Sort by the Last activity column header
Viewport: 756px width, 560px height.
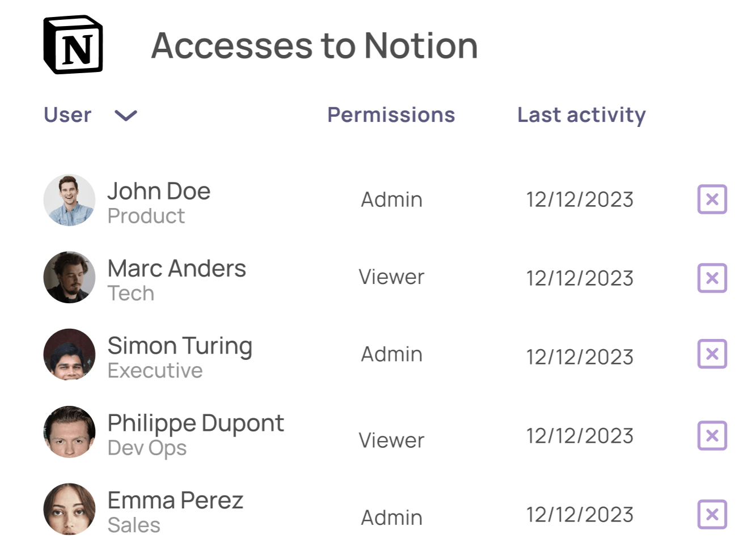(x=581, y=115)
